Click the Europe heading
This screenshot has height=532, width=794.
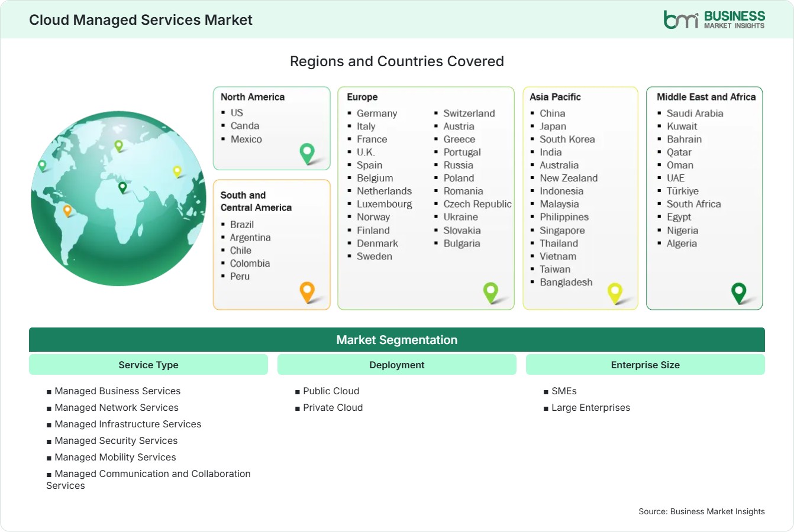[x=362, y=97]
